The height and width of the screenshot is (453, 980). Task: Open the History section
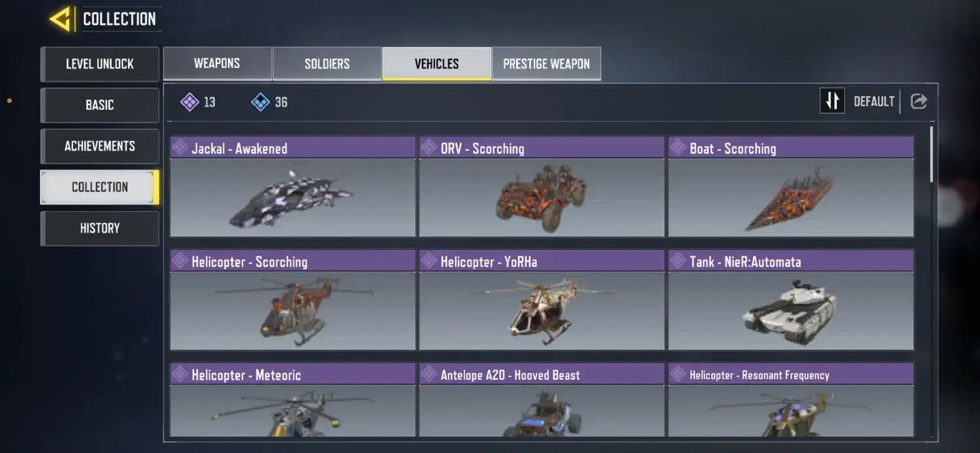(x=99, y=228)
